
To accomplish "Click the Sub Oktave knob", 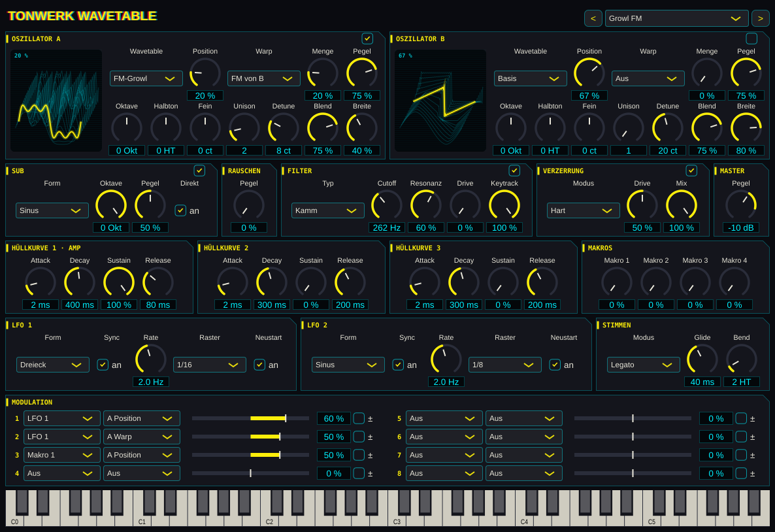I will pos(111,205).
